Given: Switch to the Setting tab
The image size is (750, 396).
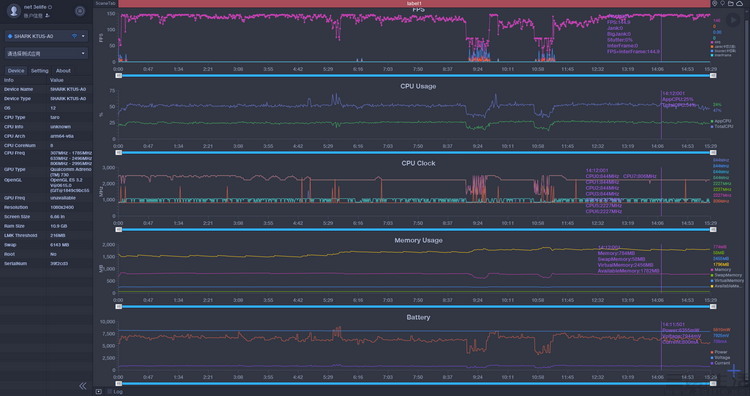Looking at the screenshot, I should tap(40, 71).
